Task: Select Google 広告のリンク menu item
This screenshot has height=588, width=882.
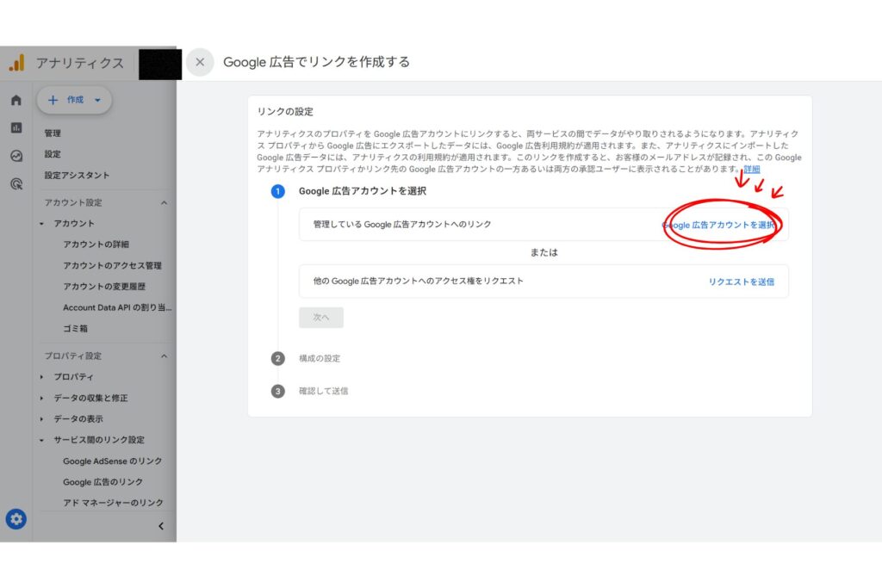Action: [102, 482]
